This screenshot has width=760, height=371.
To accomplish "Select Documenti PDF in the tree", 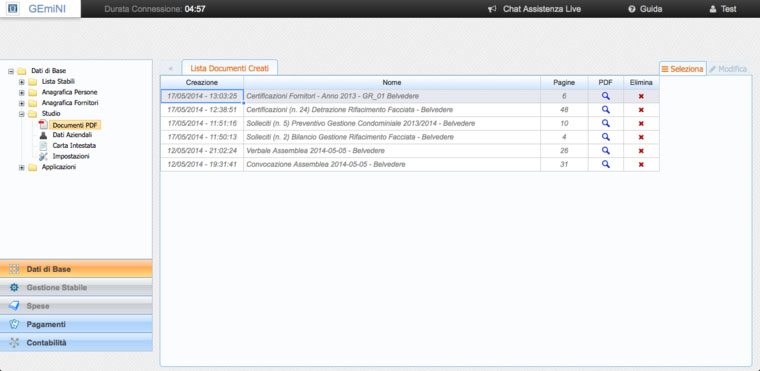I will pos(75,125).
